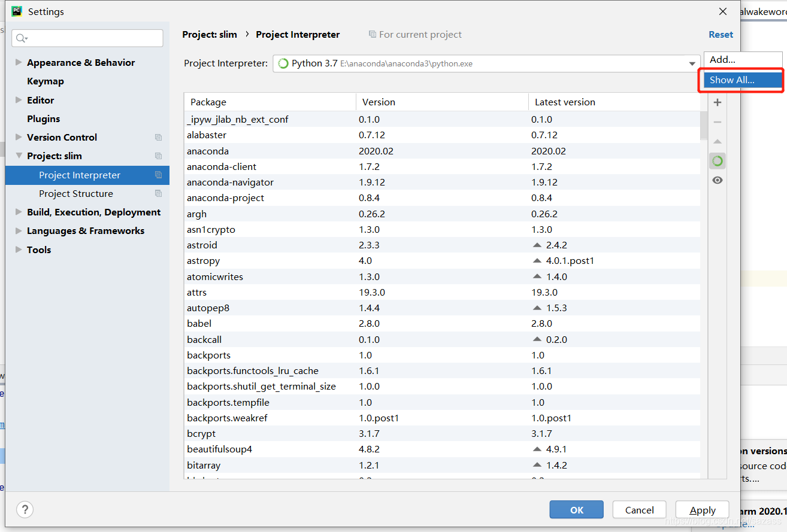The width and height of the screenshot is (787, 532).
Task: Collapse the Project: slim section
Action: coord(19,156)
